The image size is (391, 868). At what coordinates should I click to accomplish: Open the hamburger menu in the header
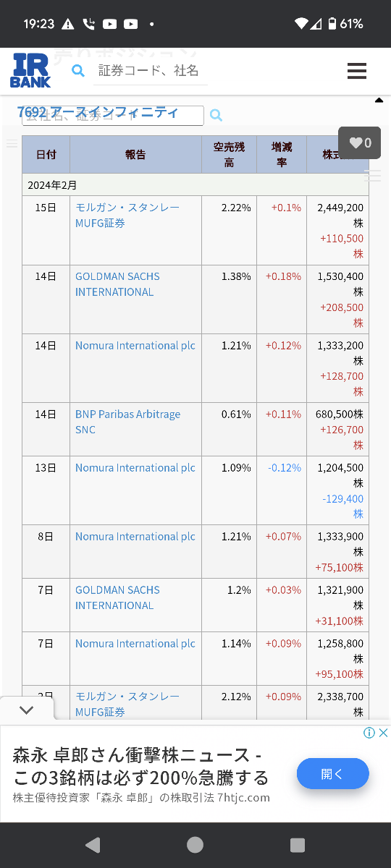pyautogui.click(x=356, y=71)
